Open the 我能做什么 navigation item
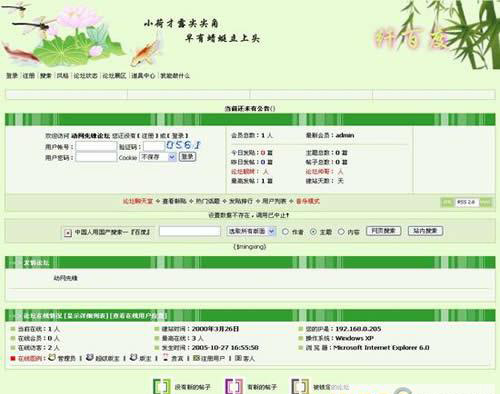Image resolution: width=500 pixels, height=394 pixels. (x=175, y=76)
